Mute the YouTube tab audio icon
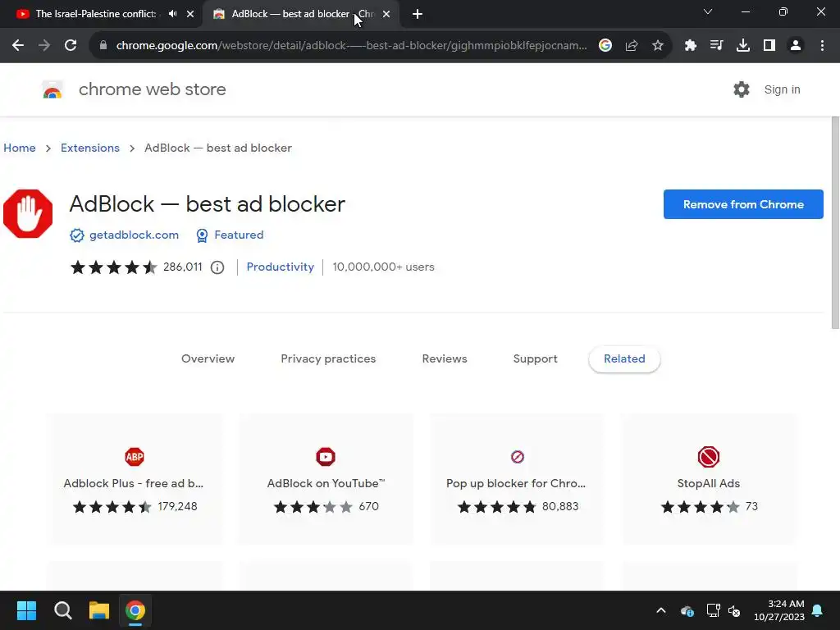 click(172, 14)
